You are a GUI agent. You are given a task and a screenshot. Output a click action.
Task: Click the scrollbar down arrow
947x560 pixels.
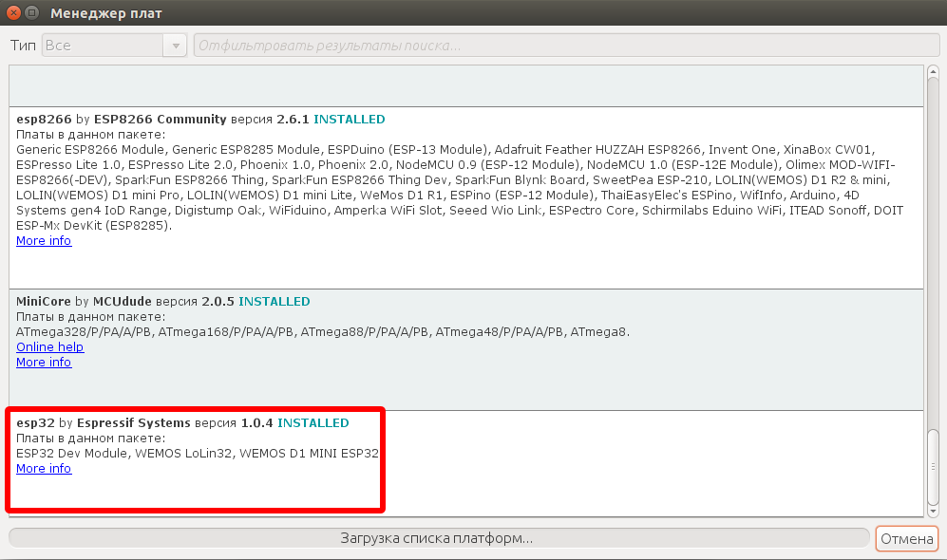933,511
